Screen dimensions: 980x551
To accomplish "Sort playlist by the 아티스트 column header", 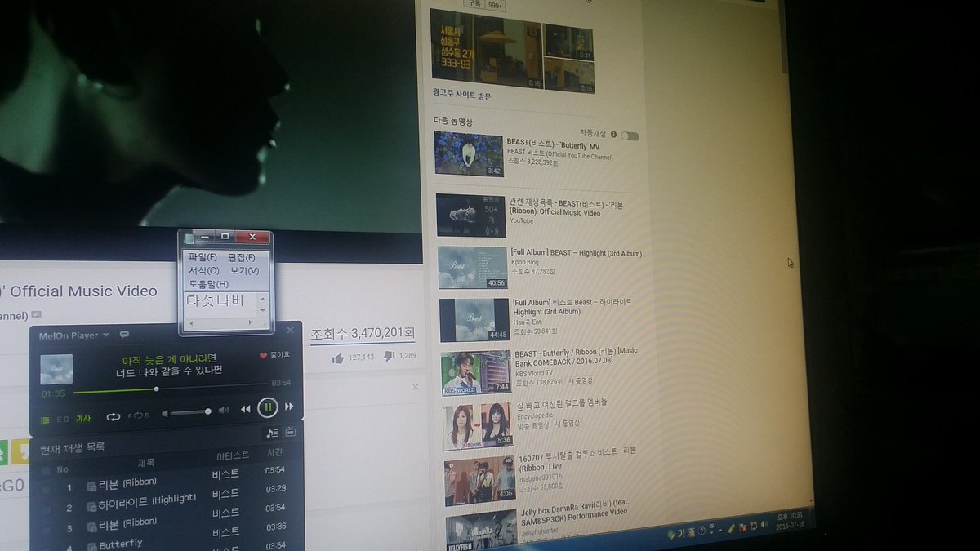I will click(x=233, y=456).
